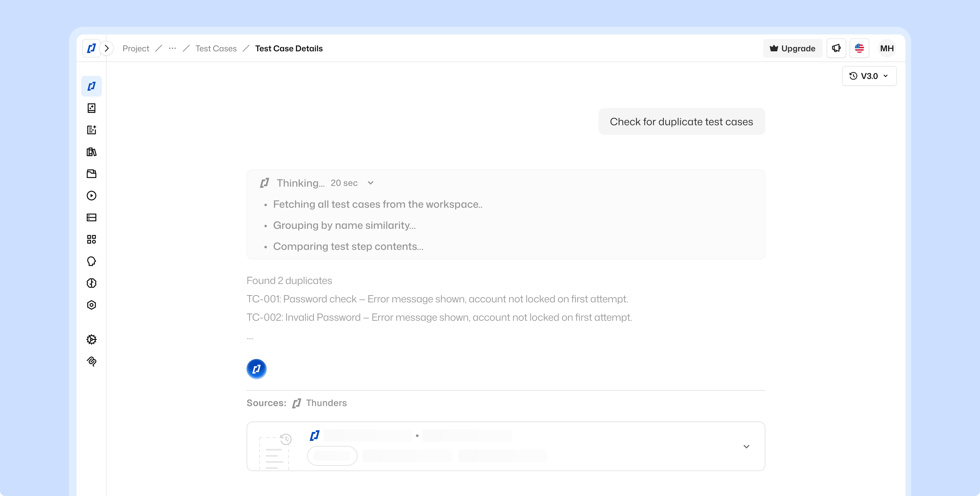Open the megaphone announcements button
980x496 pixels.
click(x=836, y=48)
